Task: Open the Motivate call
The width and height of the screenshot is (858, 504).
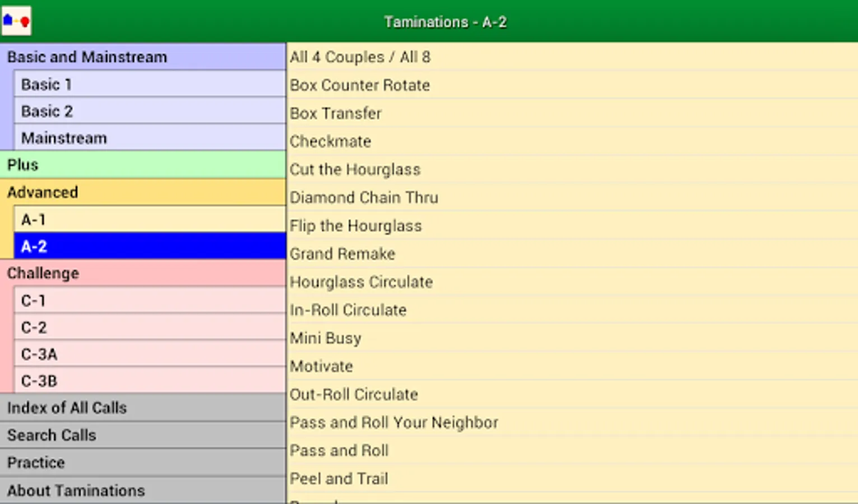Action: point(573,366)
